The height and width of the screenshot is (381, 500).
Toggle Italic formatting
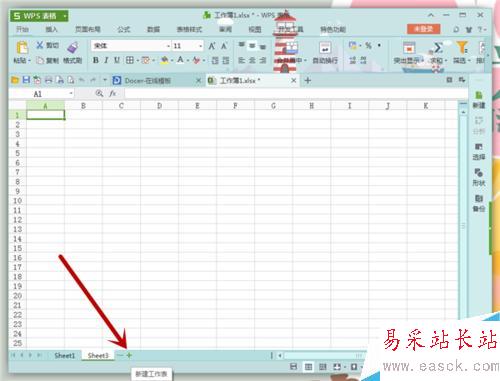(x=106, y=60)
